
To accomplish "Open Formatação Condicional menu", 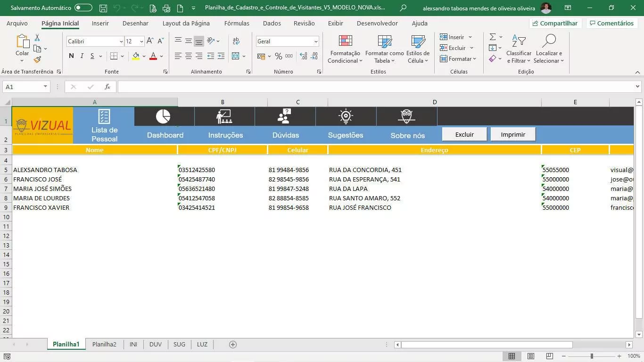I will [345, 49].
